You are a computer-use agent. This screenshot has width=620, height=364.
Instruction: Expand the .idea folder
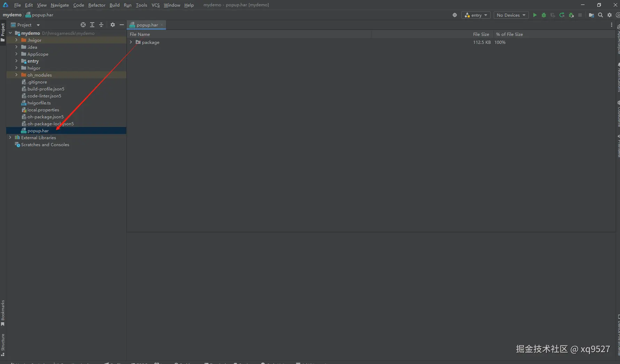coord(16,47)
